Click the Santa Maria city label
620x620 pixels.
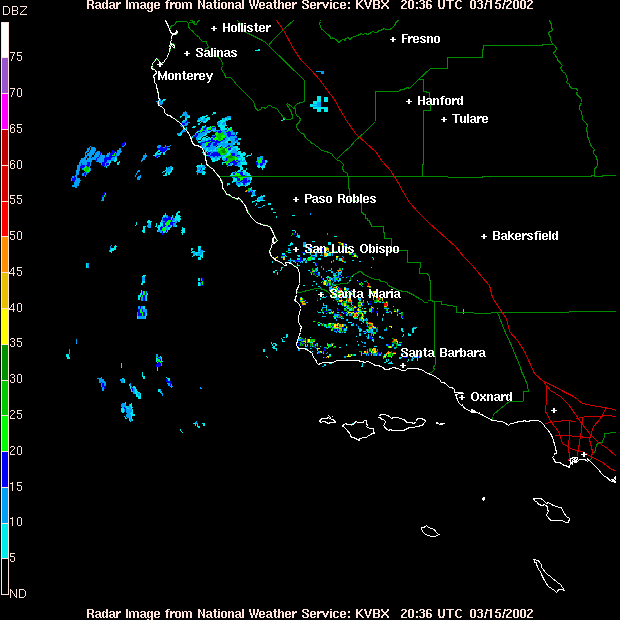point(365,294)
